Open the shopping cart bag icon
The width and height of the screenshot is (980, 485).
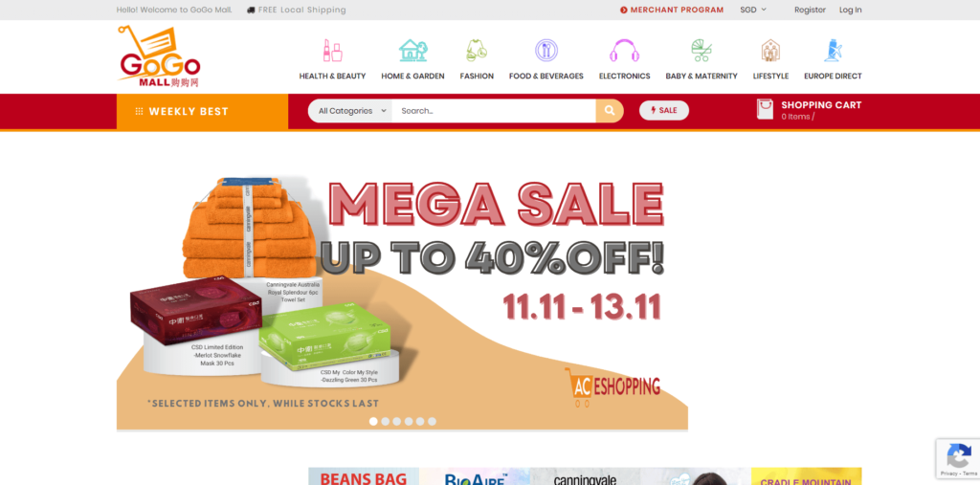pyautogui.click(x=765, y=109)
